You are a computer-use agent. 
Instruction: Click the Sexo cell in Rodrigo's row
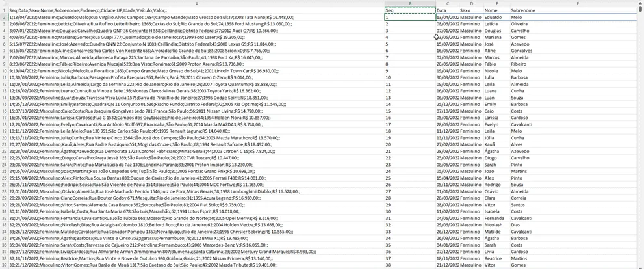471,185
